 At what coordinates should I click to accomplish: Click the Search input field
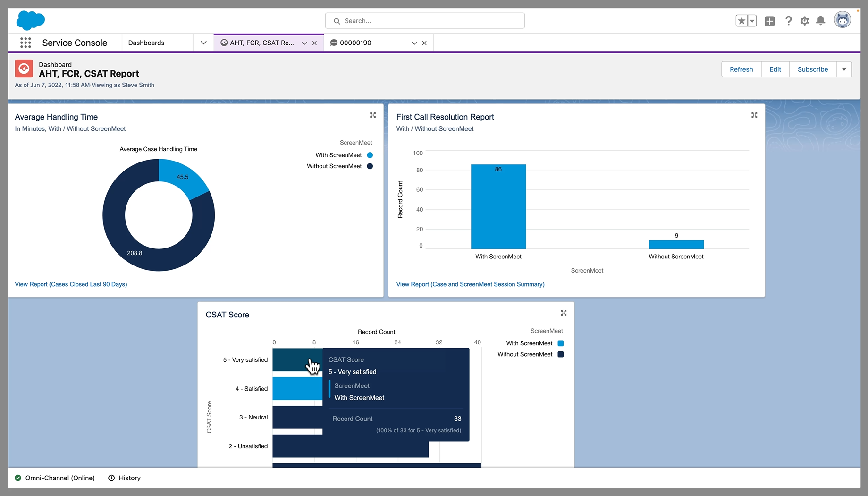(425, 21)
